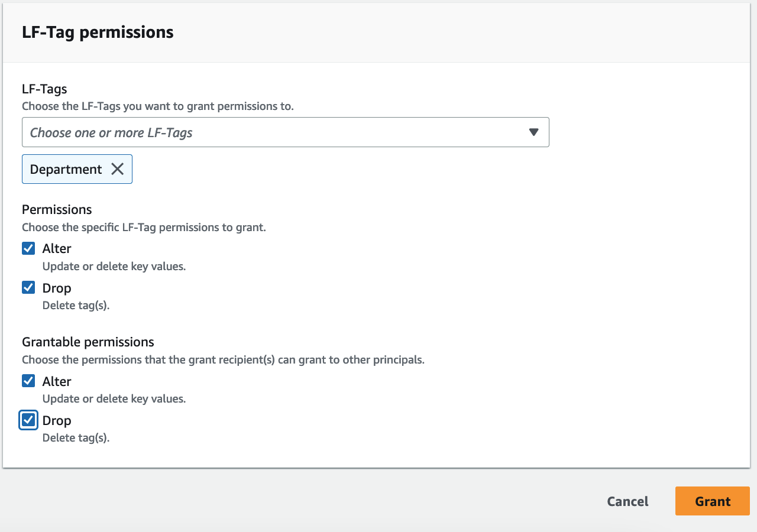This screenshot has width=757, height=532.
Task: Uncheck the Alter permission under Permissions
Action: pyautogui.click(x=28, y=248)
